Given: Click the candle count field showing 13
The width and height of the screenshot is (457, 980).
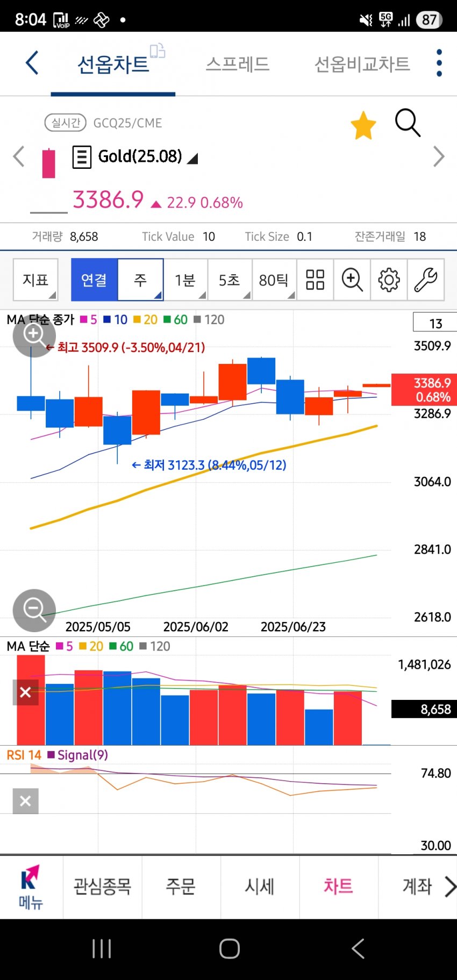Looking at the screenshot, I should click(x=435, y=323).
